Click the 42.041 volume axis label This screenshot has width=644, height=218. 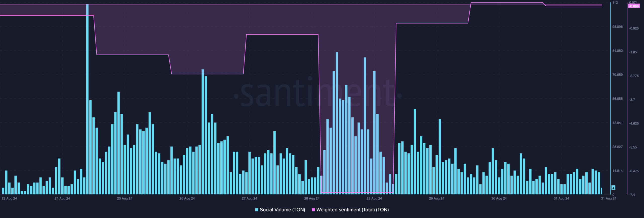coord(618,123)
